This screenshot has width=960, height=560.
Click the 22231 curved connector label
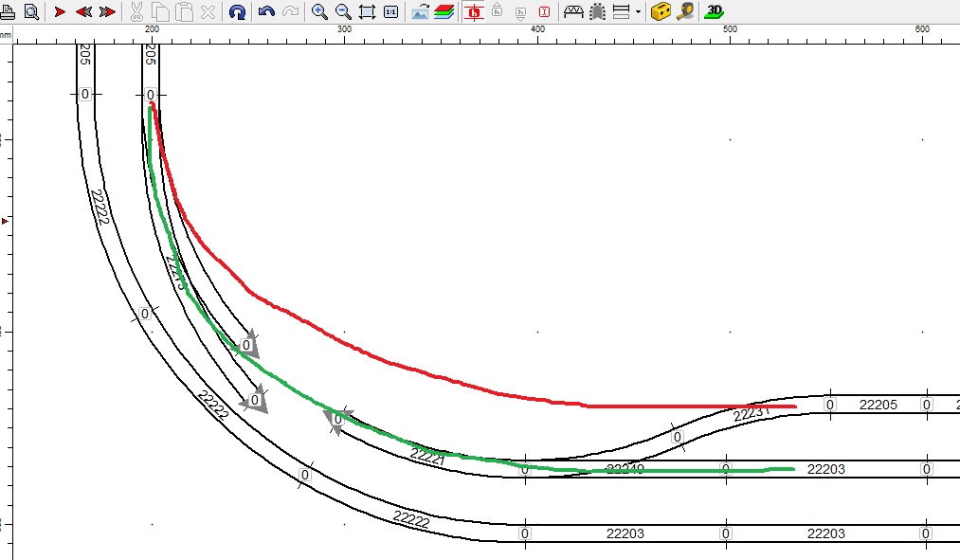[x=751, y=414]
